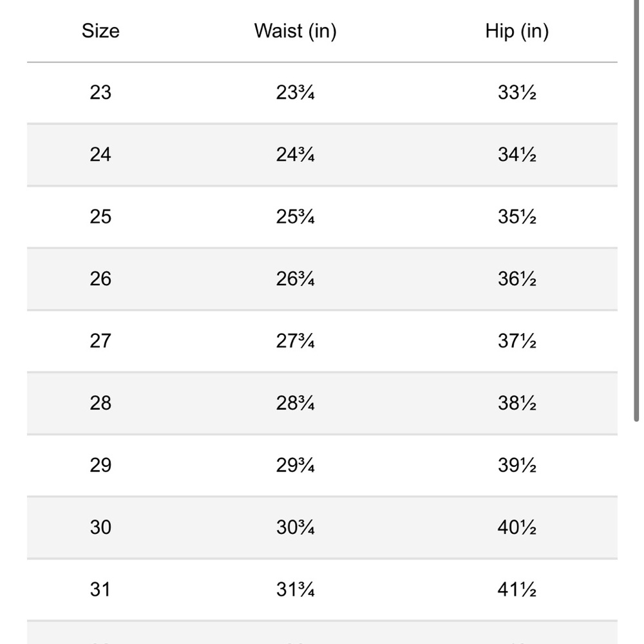Click waist value 31¾
This screenshot has width=644, height=644.
[296, 589]
